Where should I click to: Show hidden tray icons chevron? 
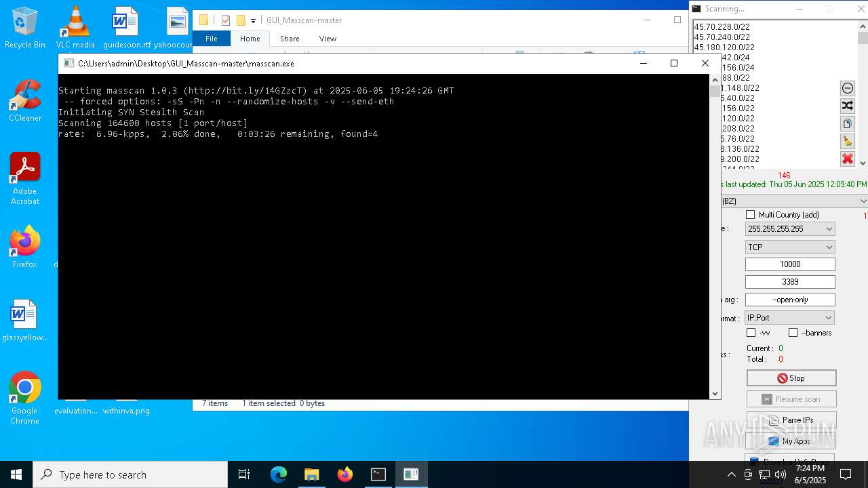point(731,474)
